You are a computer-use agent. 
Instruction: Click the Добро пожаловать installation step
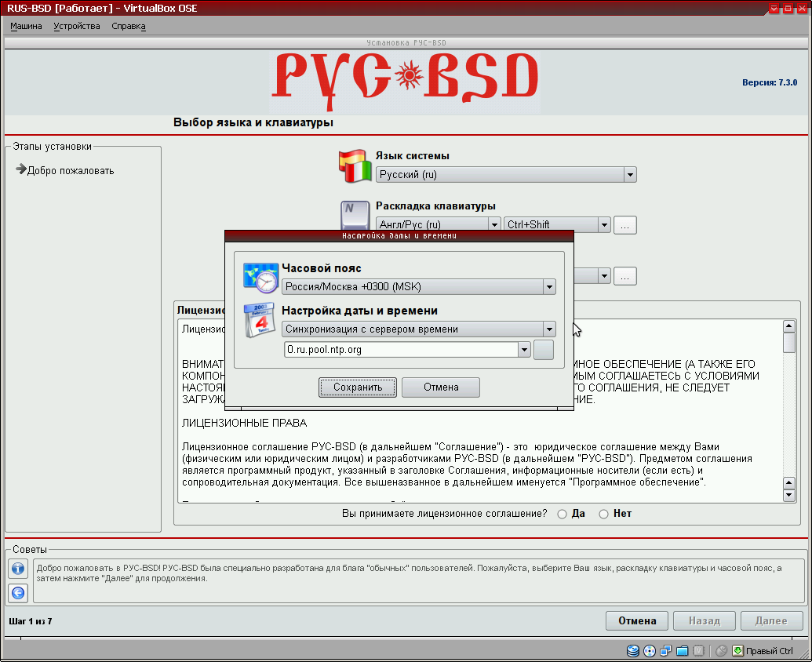click(x=71, y=170)
